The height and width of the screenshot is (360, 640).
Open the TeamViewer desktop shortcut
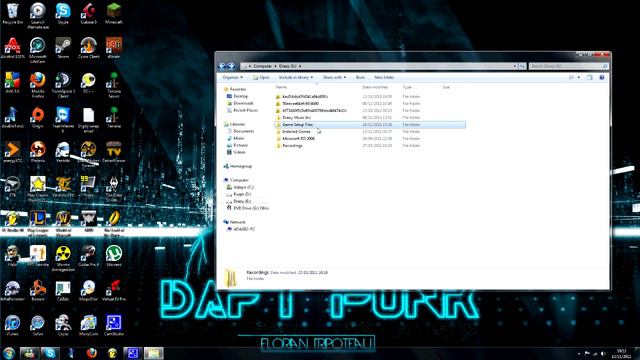click(63, 119)
